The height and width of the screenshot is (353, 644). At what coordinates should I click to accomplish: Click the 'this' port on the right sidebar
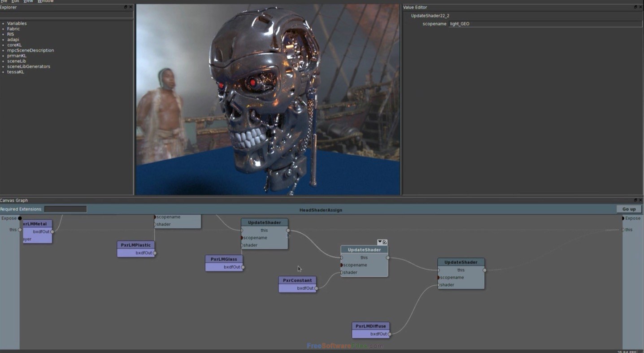623,230
